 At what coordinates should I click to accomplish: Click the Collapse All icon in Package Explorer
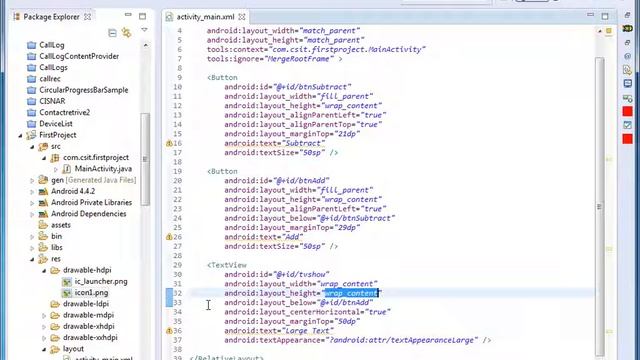click(x=112, y=33)
